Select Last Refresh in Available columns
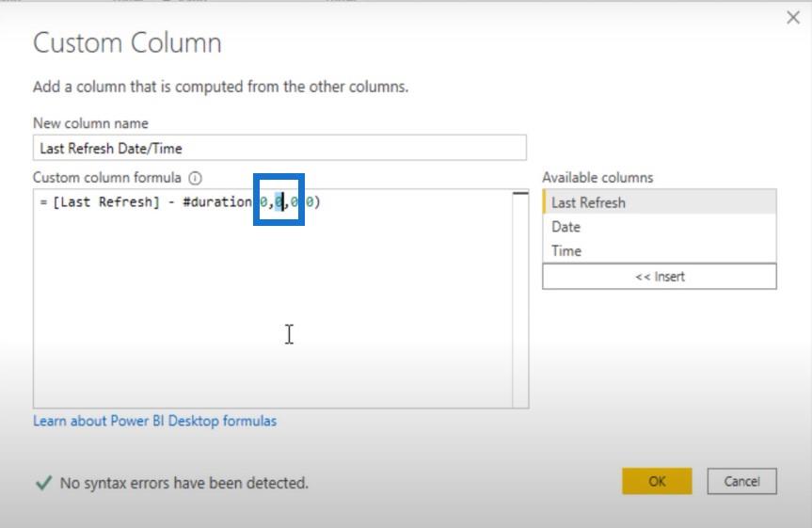 [x=660, y=202]
